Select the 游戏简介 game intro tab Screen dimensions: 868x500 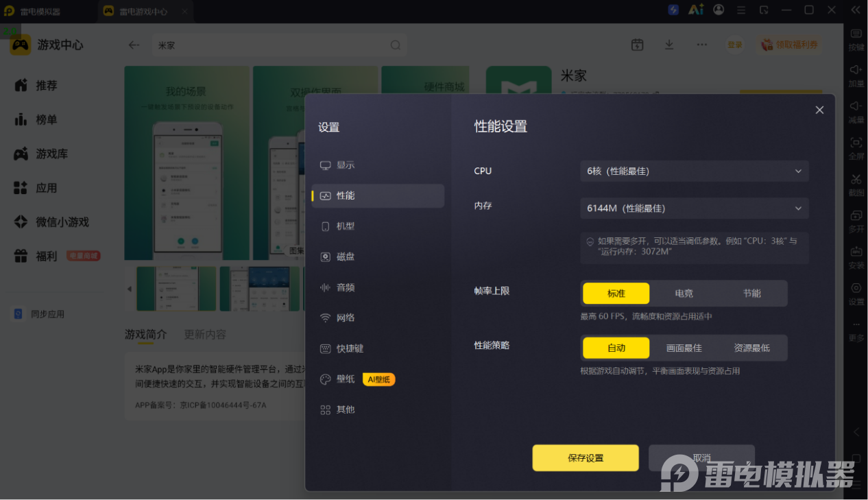[x=145, y=335]
